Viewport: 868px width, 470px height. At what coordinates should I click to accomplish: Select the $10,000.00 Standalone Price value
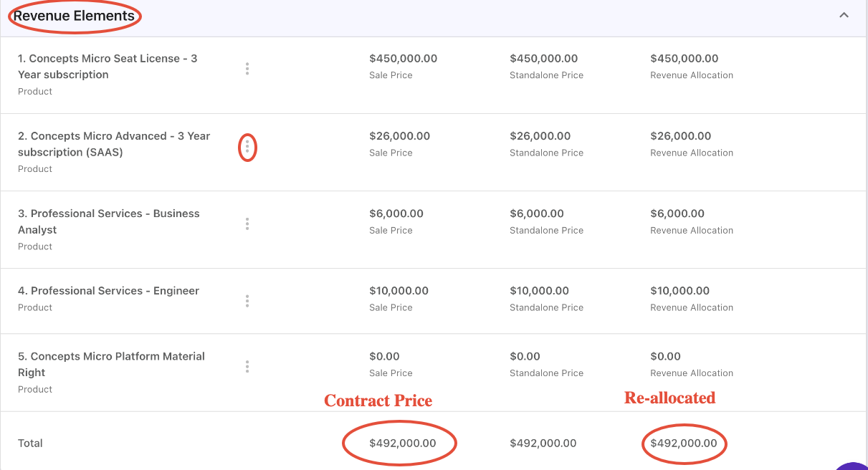click(x=539, y=291)
